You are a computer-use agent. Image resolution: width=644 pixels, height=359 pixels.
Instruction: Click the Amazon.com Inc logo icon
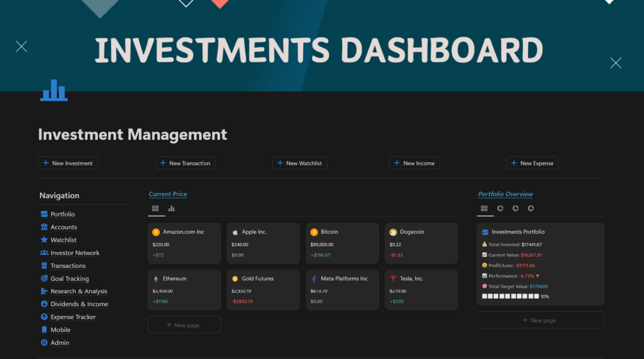156,232
